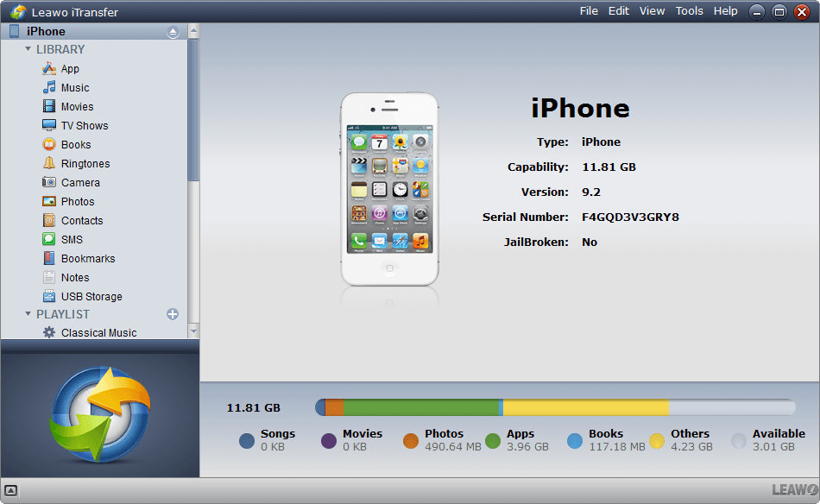Click the Photos orange color dot
This screenshot has width=820, height=504.
(411, 441)
